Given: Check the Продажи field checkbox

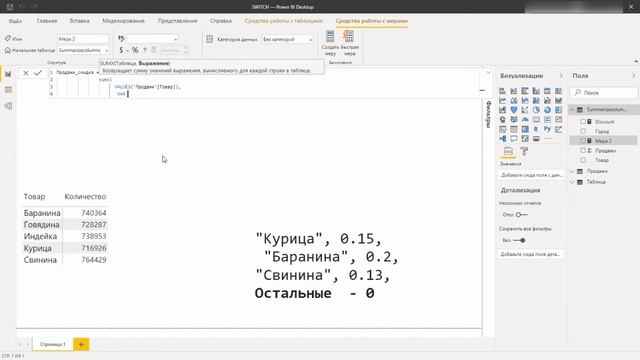Looking at the screenshot, I should [x=583, y=151].
